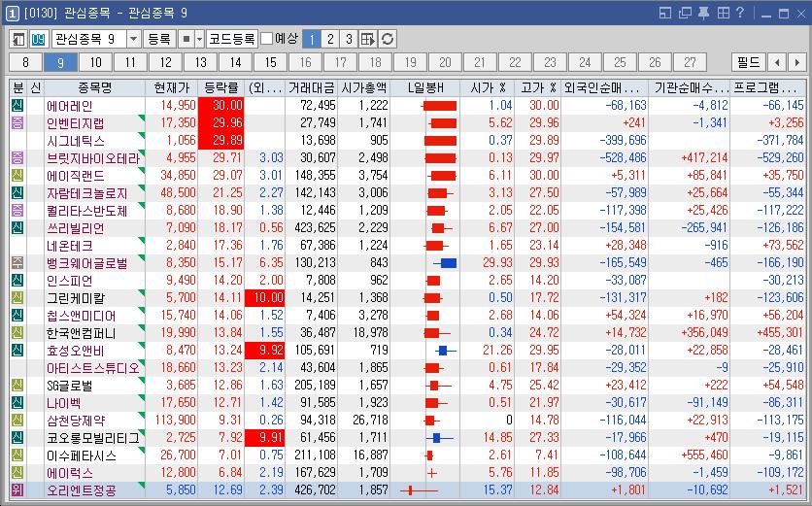Select stock name 네온테크

click(x=70, y=246)
